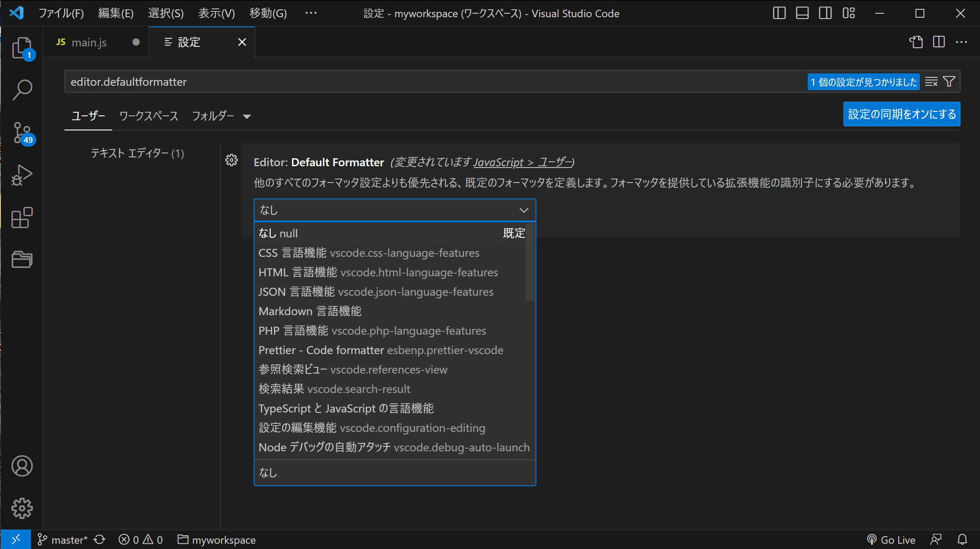This screenshot has width=980, height=549.
Task: Click the master* git branch indicator
Action: 62,540
